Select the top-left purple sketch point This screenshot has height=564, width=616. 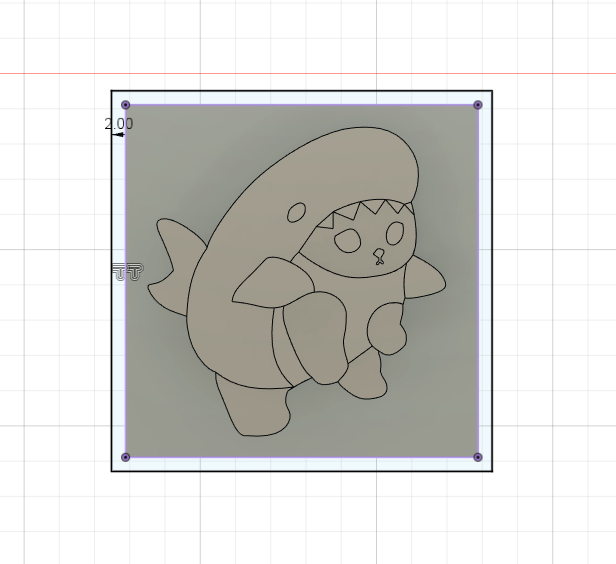click(125, 105)
